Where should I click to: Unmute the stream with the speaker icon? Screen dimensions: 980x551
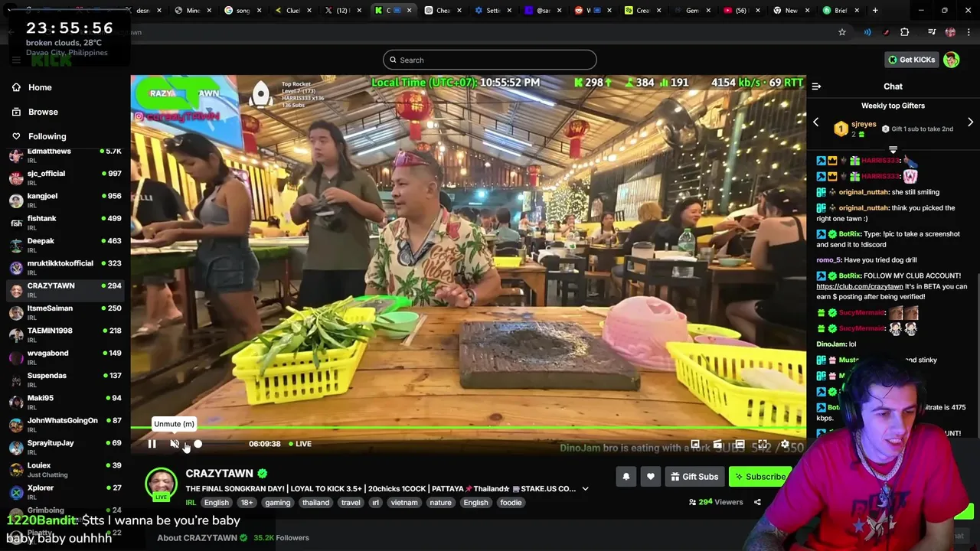(175, 444)
